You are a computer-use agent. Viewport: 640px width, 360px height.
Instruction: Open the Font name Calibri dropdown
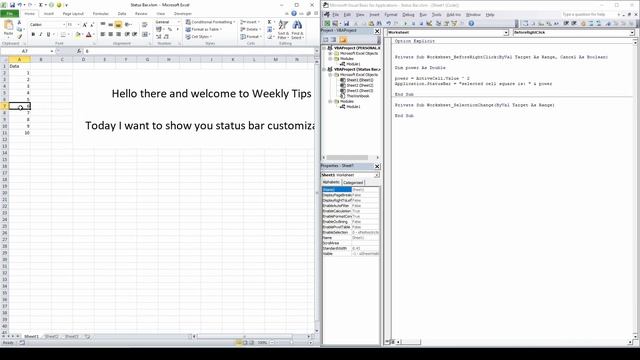(x=64, y=24)
